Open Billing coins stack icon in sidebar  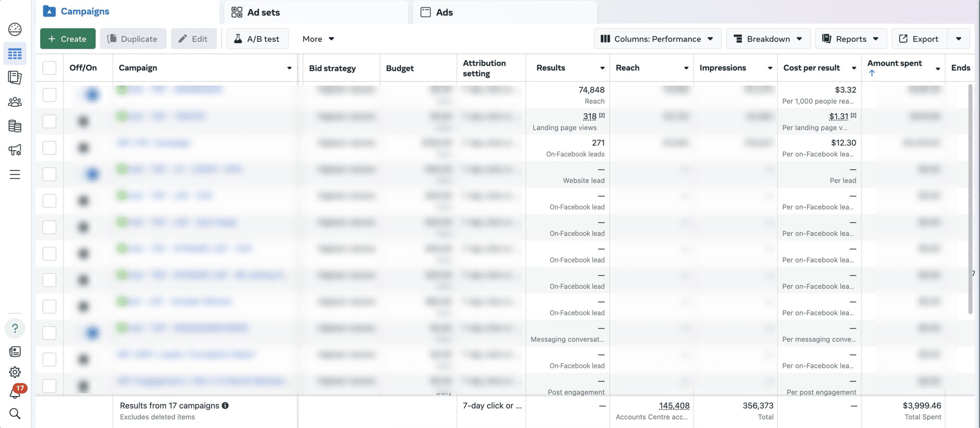coord(15,126)
